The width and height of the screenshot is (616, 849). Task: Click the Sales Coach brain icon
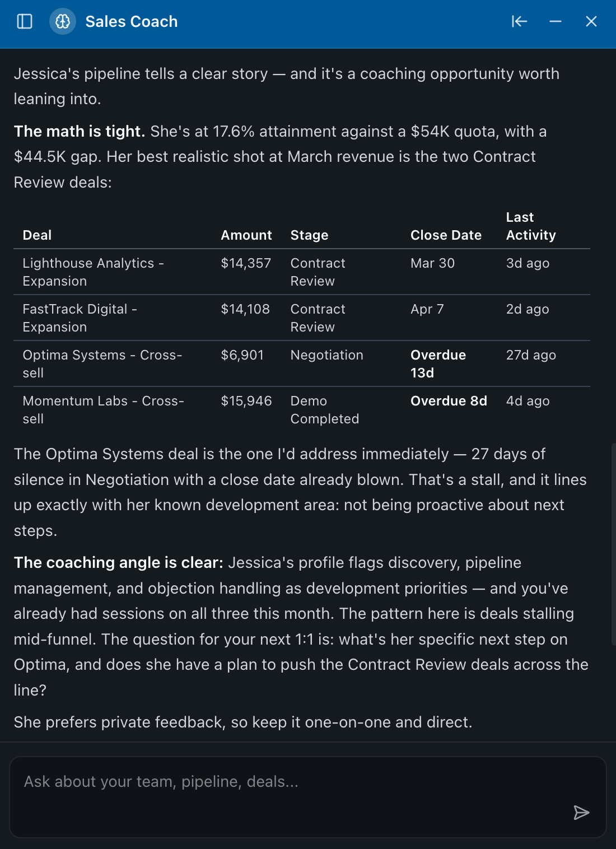point(63,21)
